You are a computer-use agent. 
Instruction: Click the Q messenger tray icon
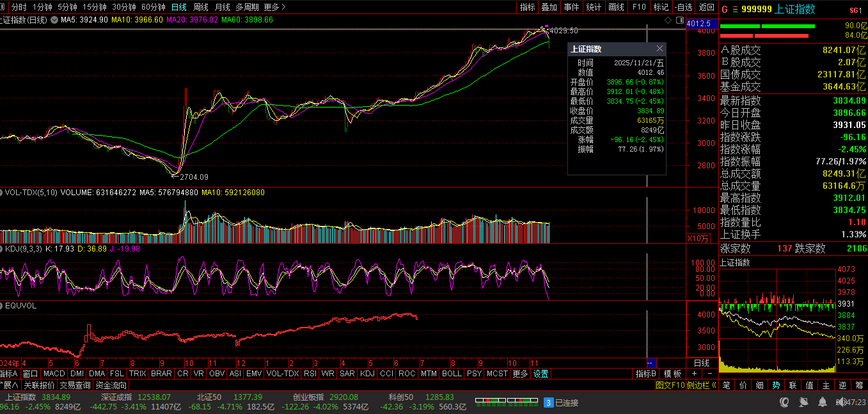(x=785, y=402)
